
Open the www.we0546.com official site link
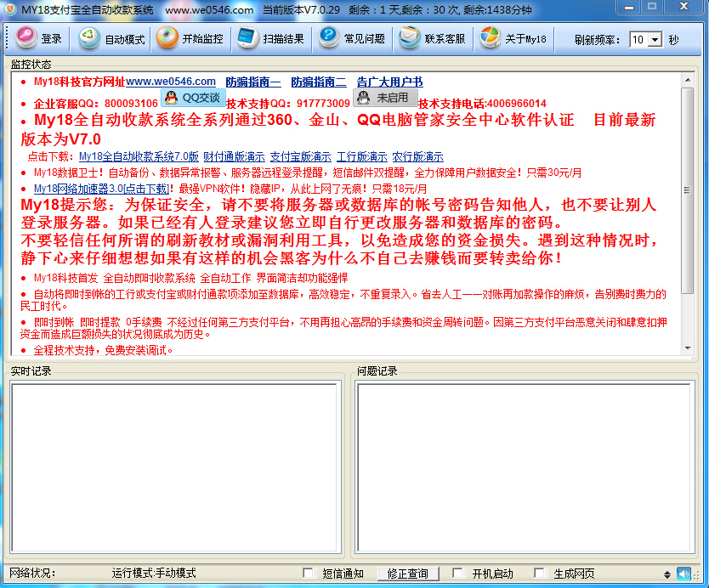(171, 82)
